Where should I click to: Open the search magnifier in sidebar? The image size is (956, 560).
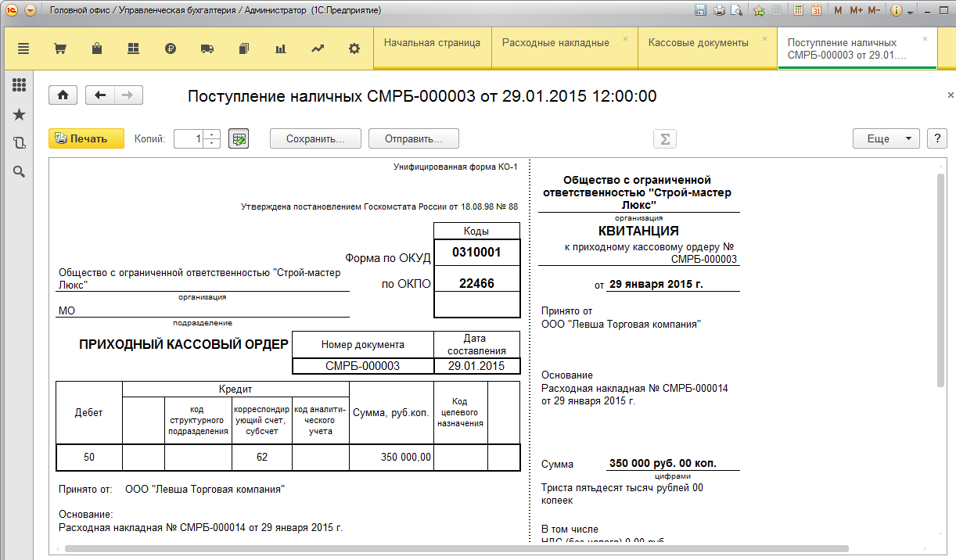20,172
